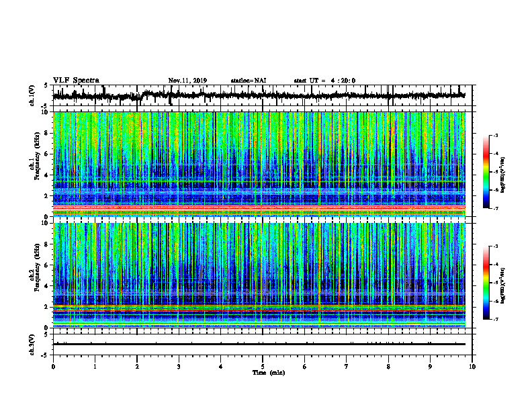Click time axis tick label "1"
This screenshot has height=411, width=532.
tap(95, 367)
